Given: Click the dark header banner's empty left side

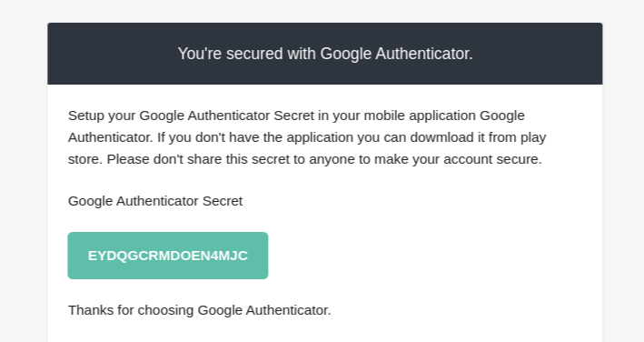Looking at the screenshot, I should [111, 54].
